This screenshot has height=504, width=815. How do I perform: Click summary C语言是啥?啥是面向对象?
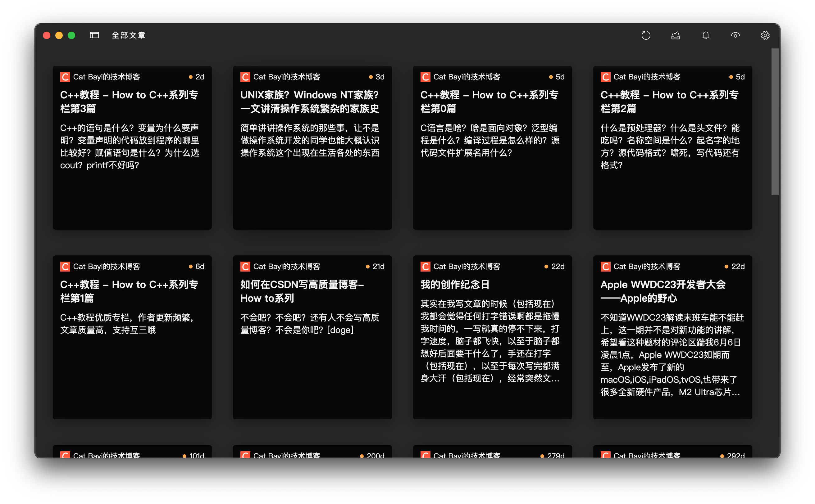490,140
